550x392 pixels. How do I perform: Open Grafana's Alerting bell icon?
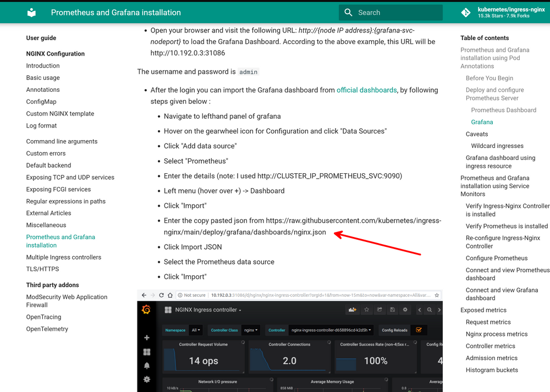click(x=146, y=366)
